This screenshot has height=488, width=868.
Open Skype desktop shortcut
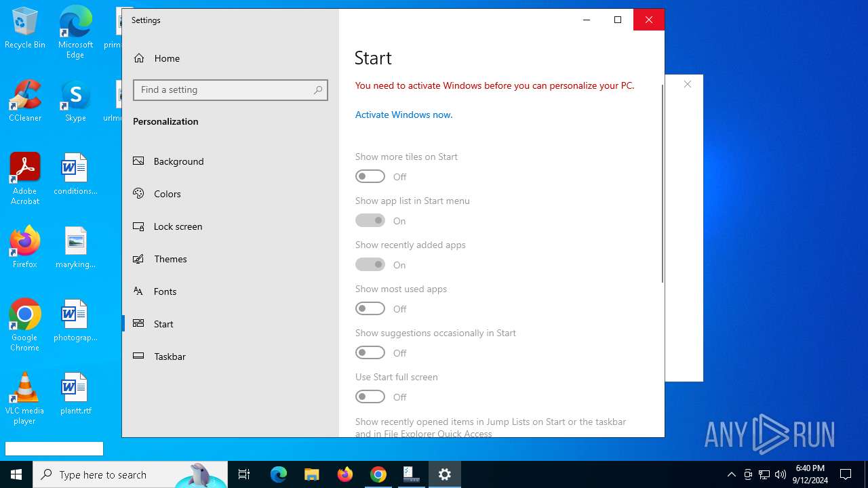[x=75, y=102]
